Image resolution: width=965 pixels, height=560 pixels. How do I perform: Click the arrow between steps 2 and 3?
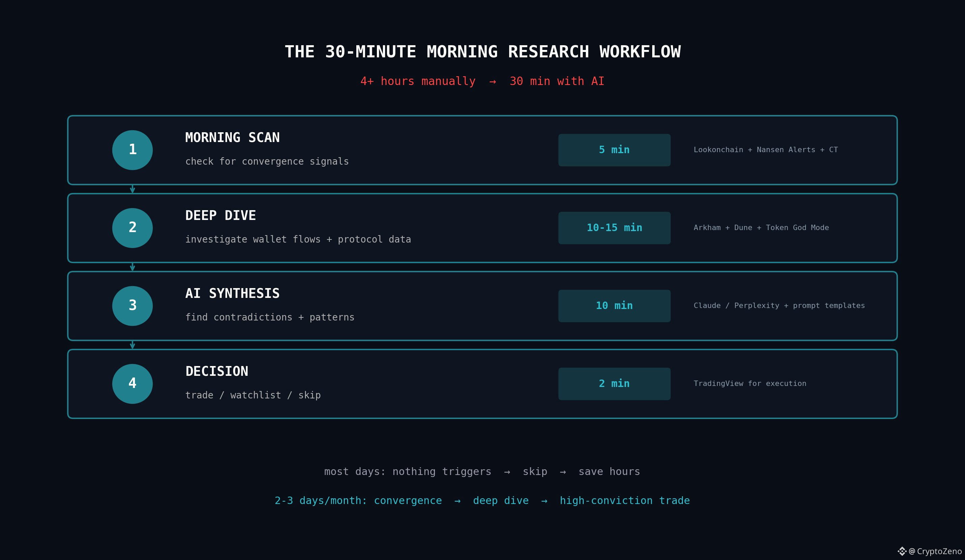pyautogui.click(x=132, y=267)
